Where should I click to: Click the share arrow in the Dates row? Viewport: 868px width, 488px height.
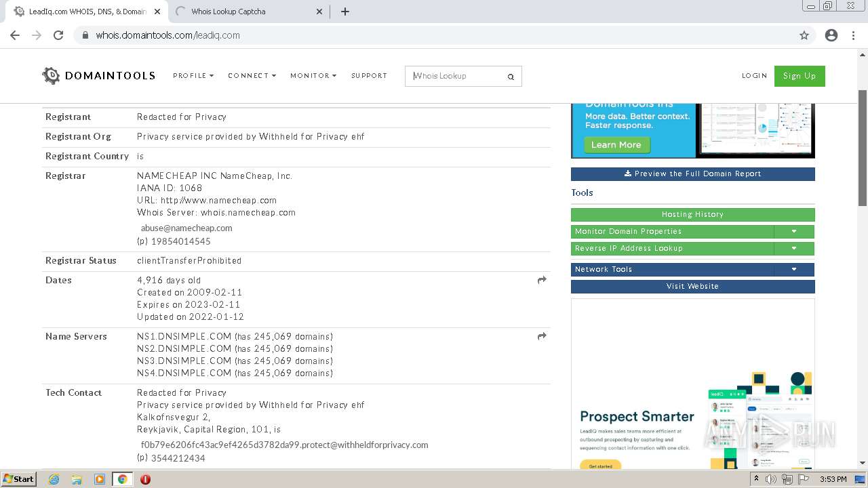[x=542, y=280]
